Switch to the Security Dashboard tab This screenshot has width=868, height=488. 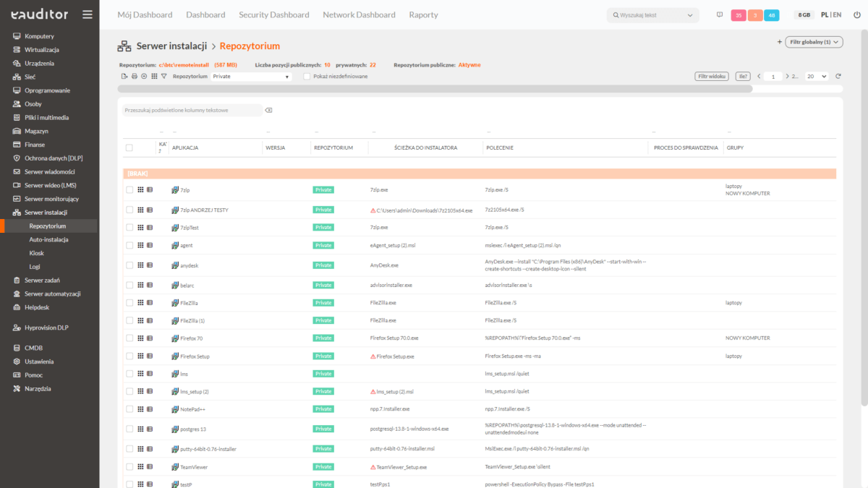click(273, 14)
